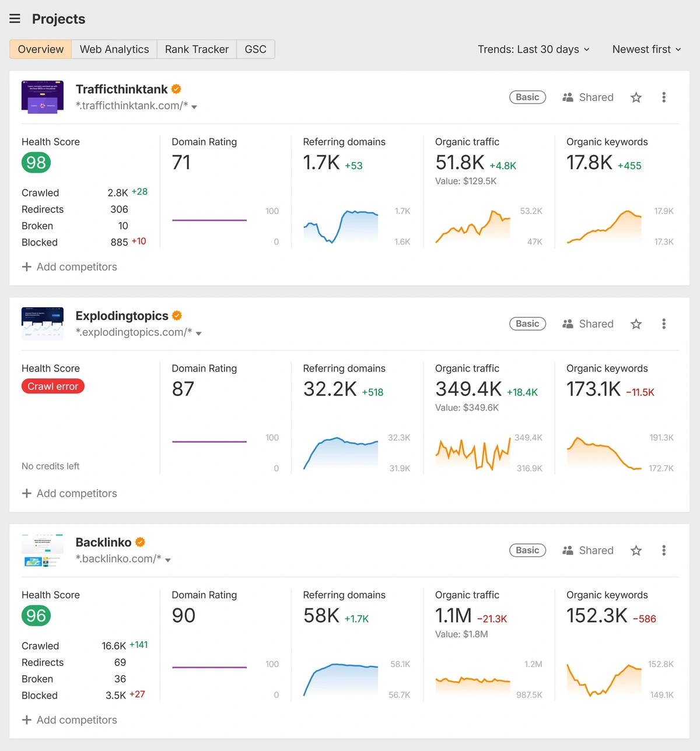
Task: Click Explodingtopics Domain Rating value 87
Action: point(183,389)
